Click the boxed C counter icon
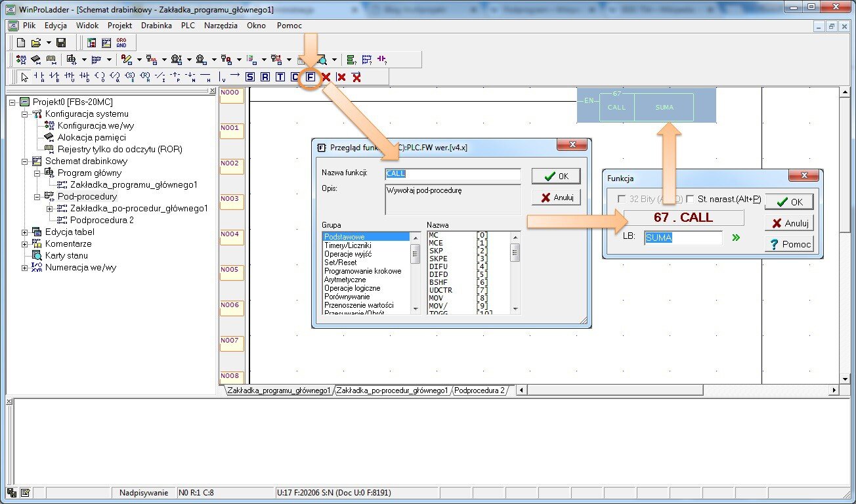This screenshot has width=856, height=504. (x=295, y=77)
